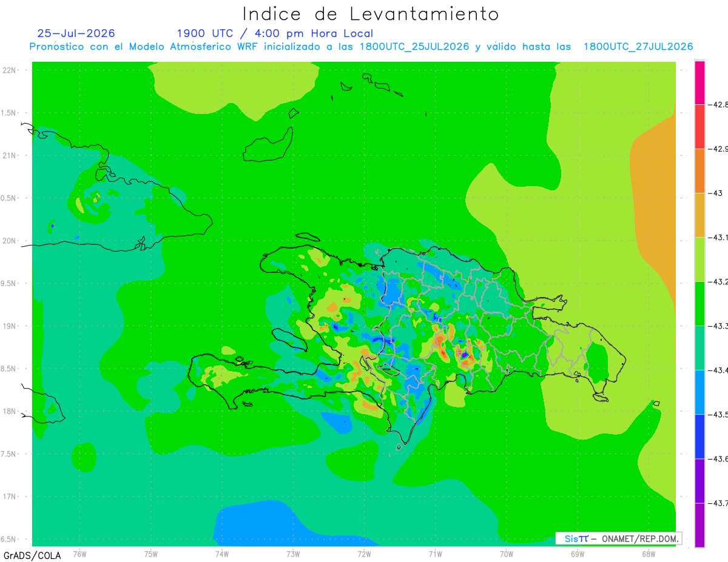Click the 75W longitude label
The height and width of the screenshot is (562, 728).
150,554
